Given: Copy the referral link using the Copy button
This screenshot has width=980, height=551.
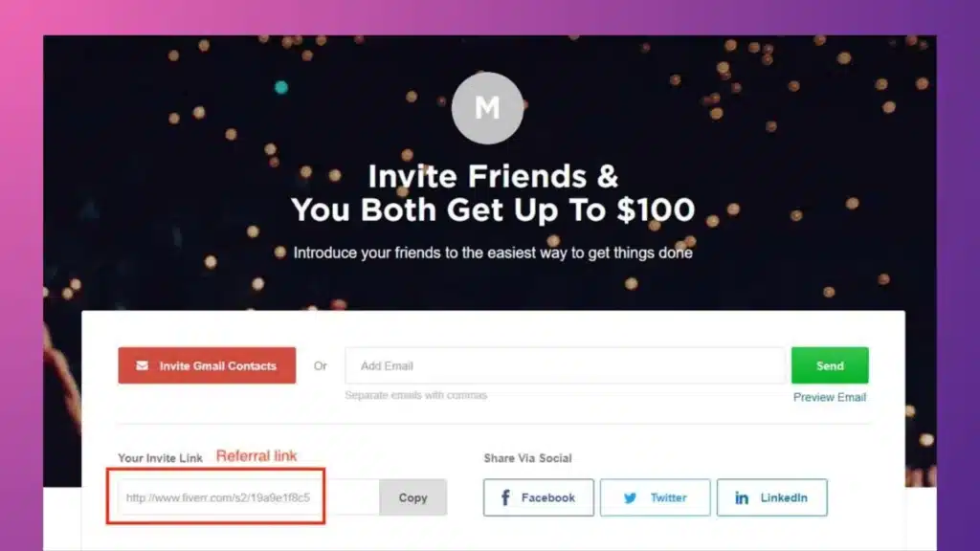Looking at the screenshot, I should (412, 496).
